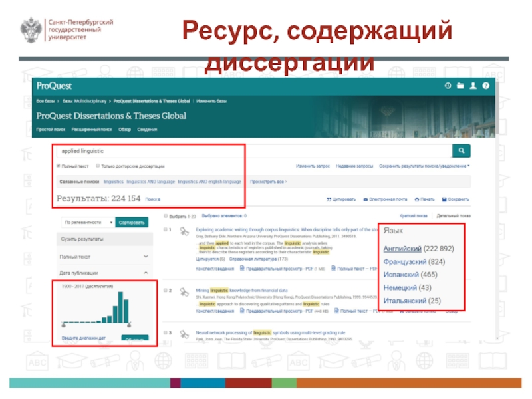This screenshot has width=532, height=399.
Task: Filter by Французский language link
Action: pyautogui.click(x=405, y=261)
